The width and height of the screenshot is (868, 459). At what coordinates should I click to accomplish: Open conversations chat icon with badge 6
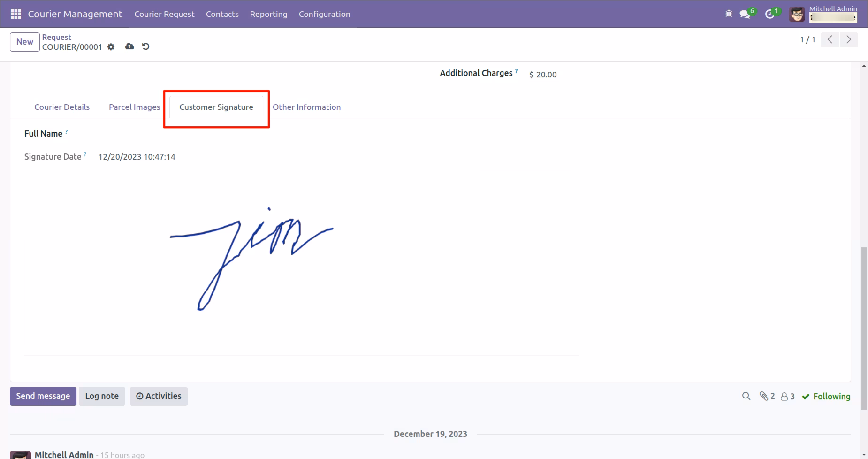(747, 14)
